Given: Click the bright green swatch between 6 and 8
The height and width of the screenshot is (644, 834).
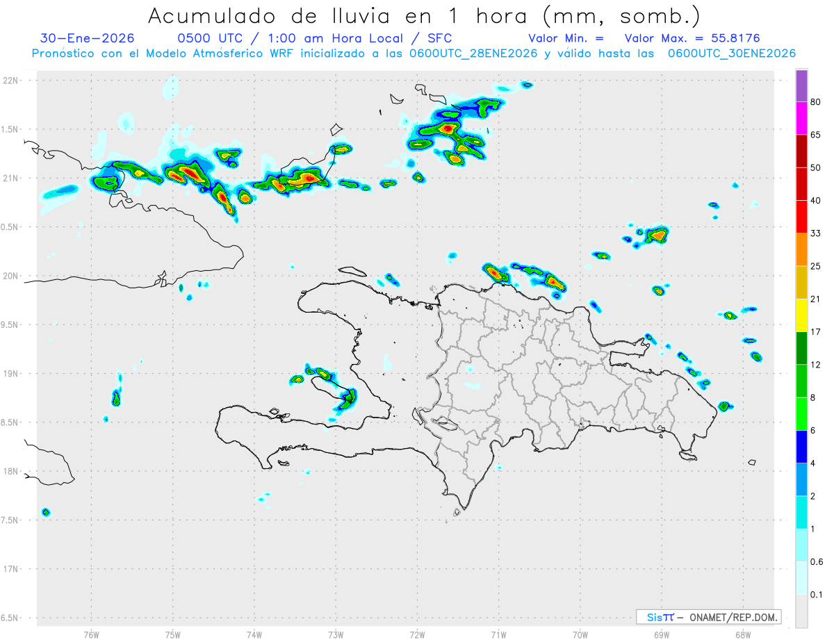Looking at the screenshot, I should pos(801,414).
